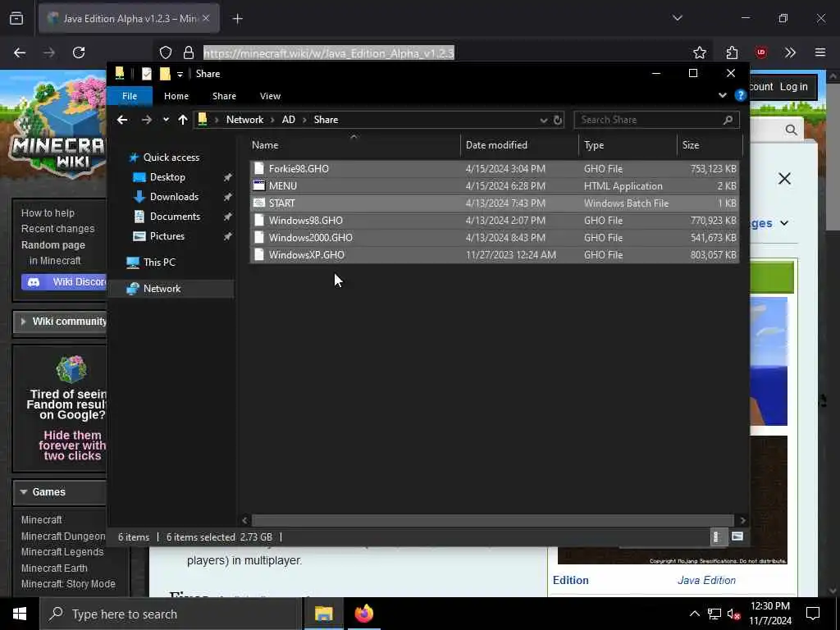Unpin Pictures from Quick access

[228, 236]
